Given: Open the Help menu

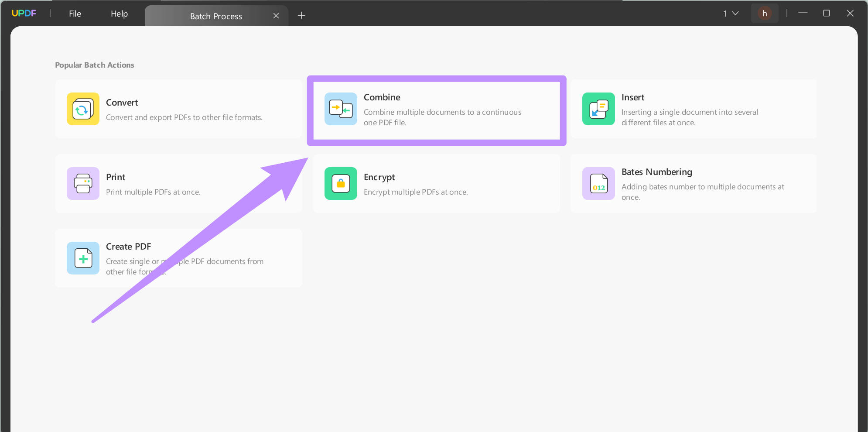Looking at the screenshot, I should point(119,14).
